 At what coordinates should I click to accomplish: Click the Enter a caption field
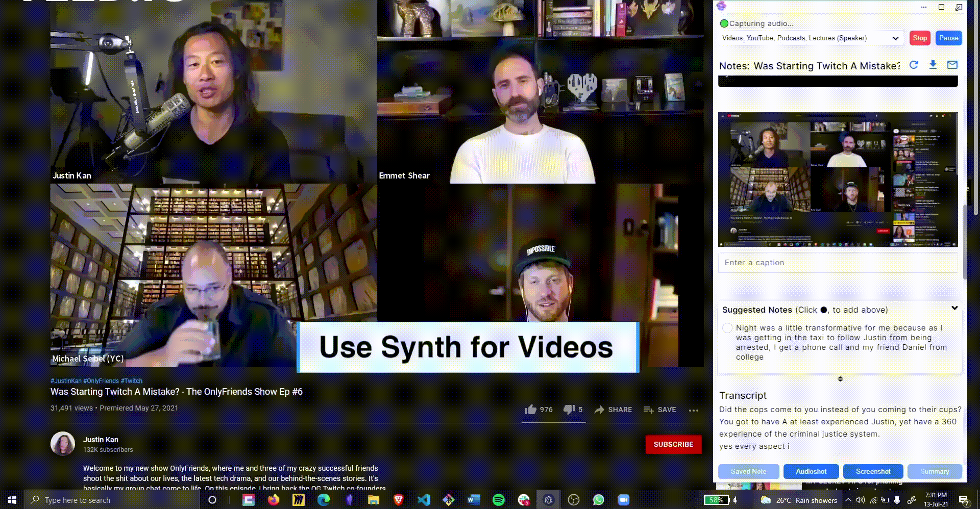point(838,263)
